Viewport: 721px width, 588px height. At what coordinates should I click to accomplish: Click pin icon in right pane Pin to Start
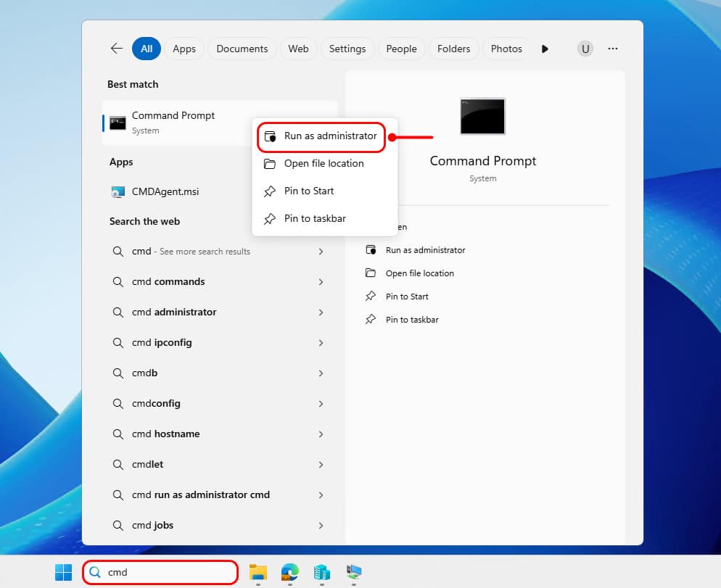[x=371, y=296]
